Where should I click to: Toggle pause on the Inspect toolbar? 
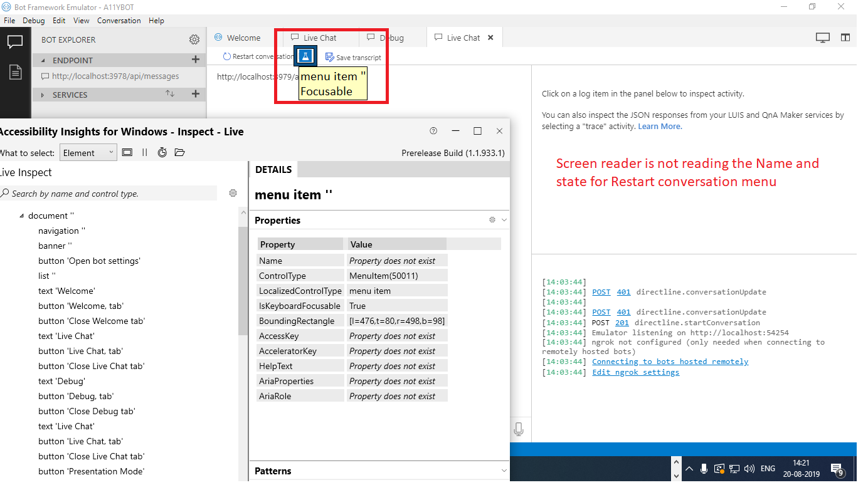click(145, 152)
